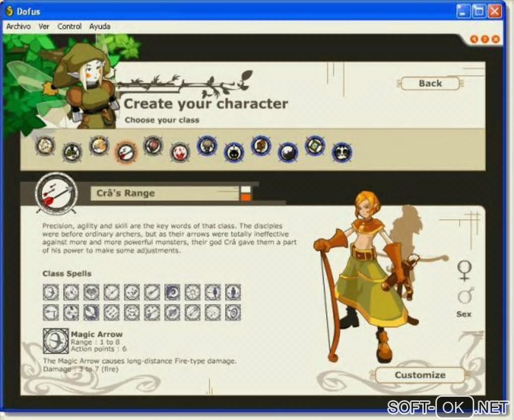The image size is (514, 420).
Task: Click the Dofus egg icon in title bar
Action: 10,11
